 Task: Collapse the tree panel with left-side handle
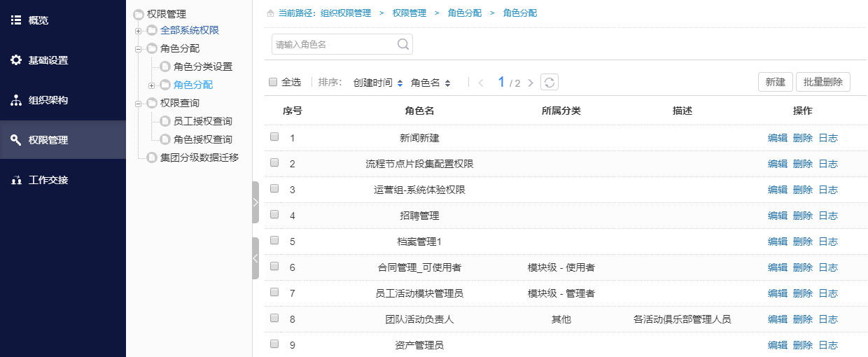pos(255,258)
